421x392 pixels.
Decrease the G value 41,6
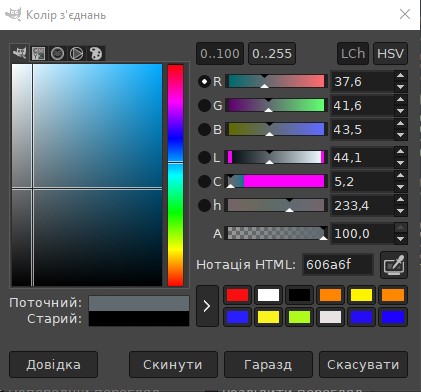coord(401,111)
